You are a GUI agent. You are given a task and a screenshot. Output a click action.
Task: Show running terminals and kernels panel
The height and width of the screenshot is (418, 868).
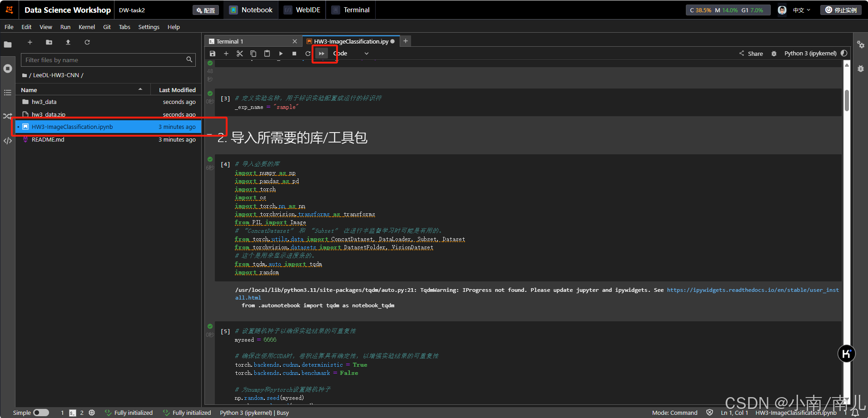8,69
